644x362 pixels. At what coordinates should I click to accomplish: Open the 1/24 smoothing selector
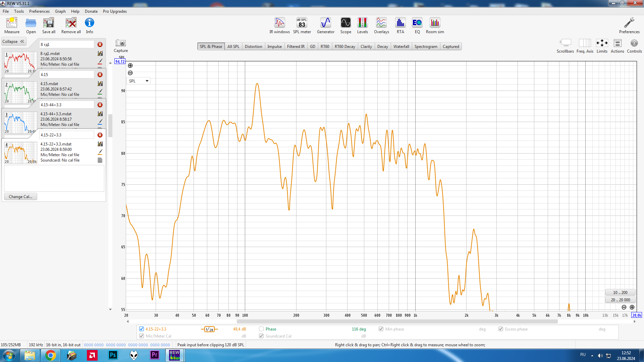(209, 329)
